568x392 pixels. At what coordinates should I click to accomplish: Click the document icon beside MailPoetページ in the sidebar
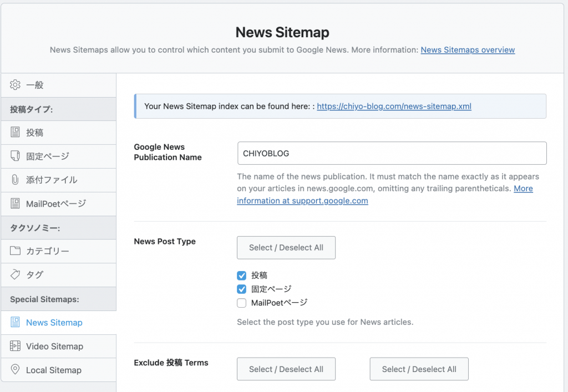pos(15,203)
